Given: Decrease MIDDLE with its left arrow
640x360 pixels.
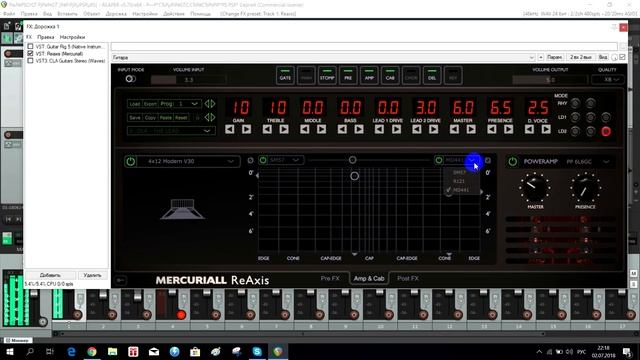Looking at the screenshot, I should [x=305, y=129].
